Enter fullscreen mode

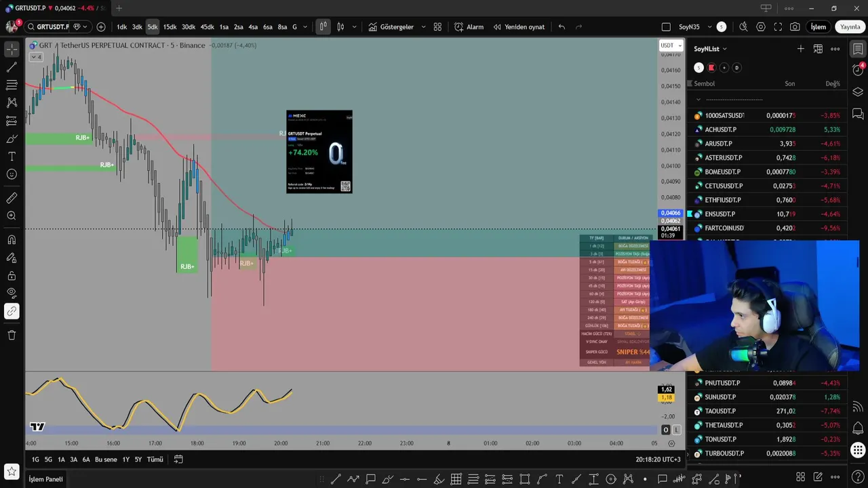778,27
